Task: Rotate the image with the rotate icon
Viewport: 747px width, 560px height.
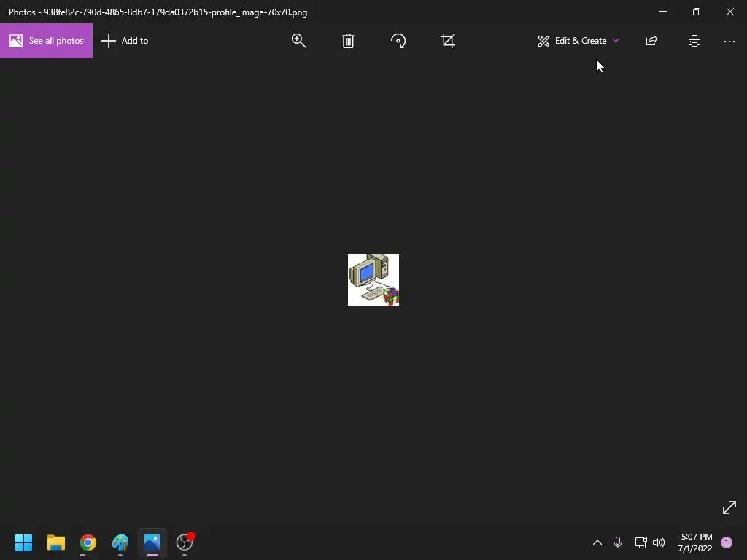Action: (x=398, y=41)
